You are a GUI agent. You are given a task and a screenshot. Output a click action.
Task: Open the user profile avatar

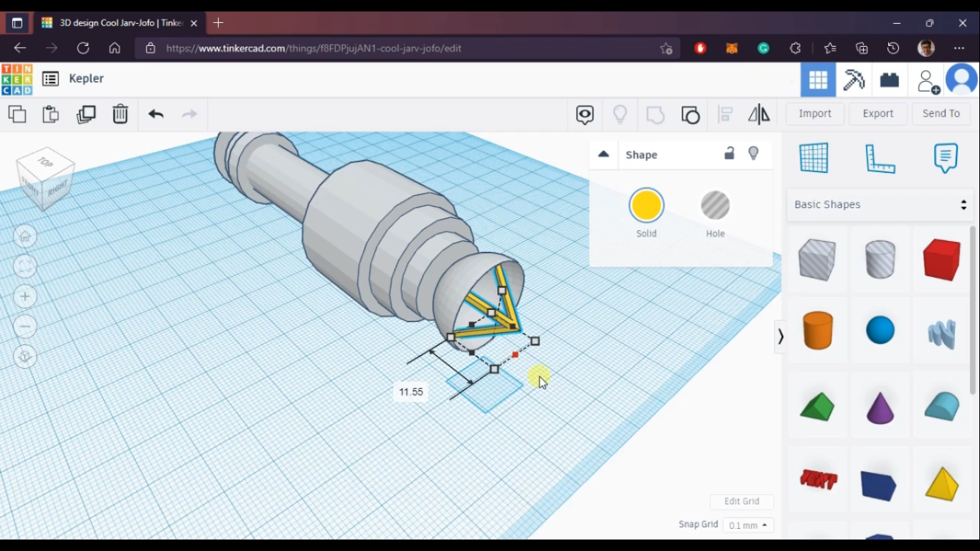(962, 80)
